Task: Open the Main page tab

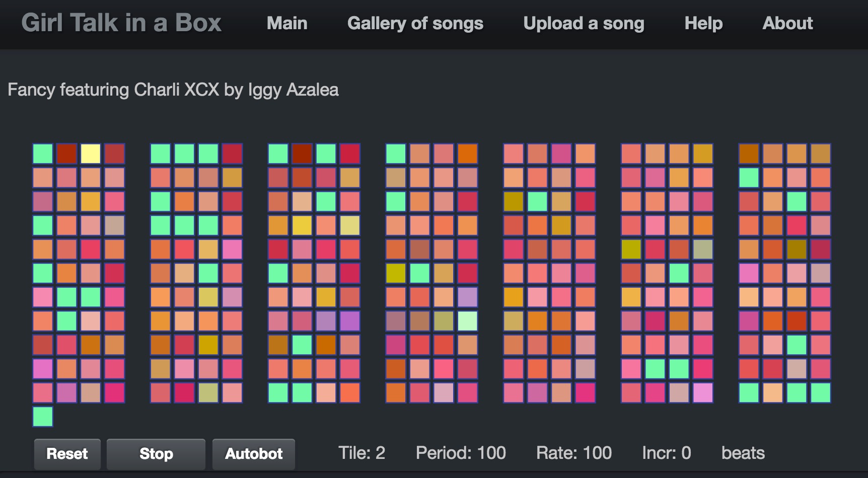Action: click(x=287, y=23)
